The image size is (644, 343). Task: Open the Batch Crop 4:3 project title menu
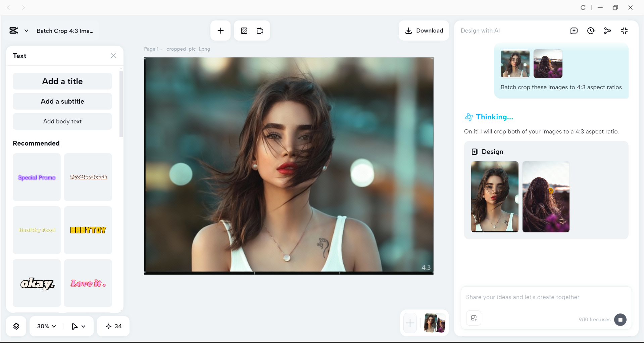coord(65,31)
